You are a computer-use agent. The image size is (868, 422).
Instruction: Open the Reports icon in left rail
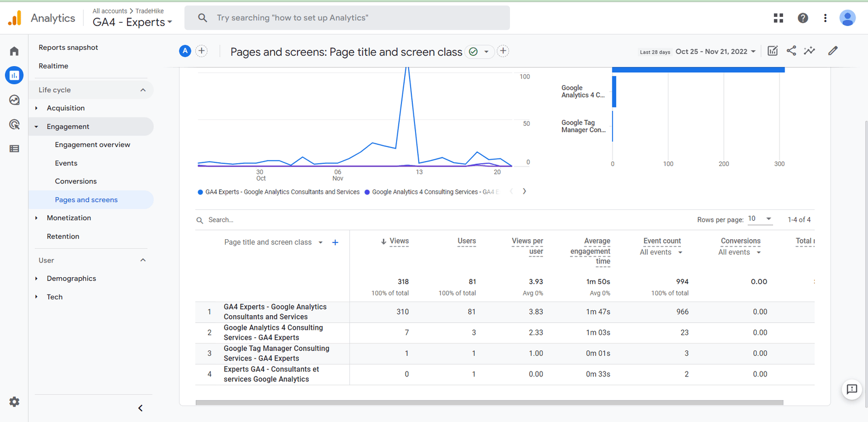pos(14,75)
